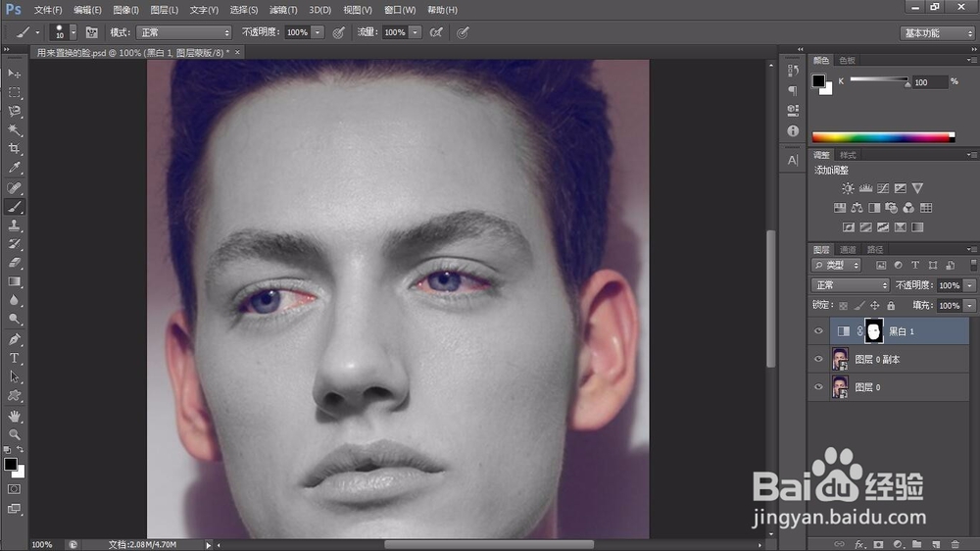This screenshot has height=551, width=980.
Task: Add a Color Balance adjustment
Action: [857, 208]
